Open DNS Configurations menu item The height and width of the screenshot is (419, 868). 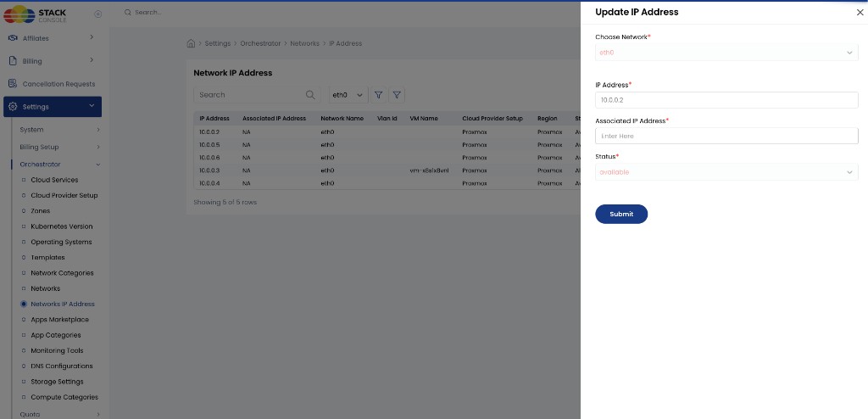point(61,366)
